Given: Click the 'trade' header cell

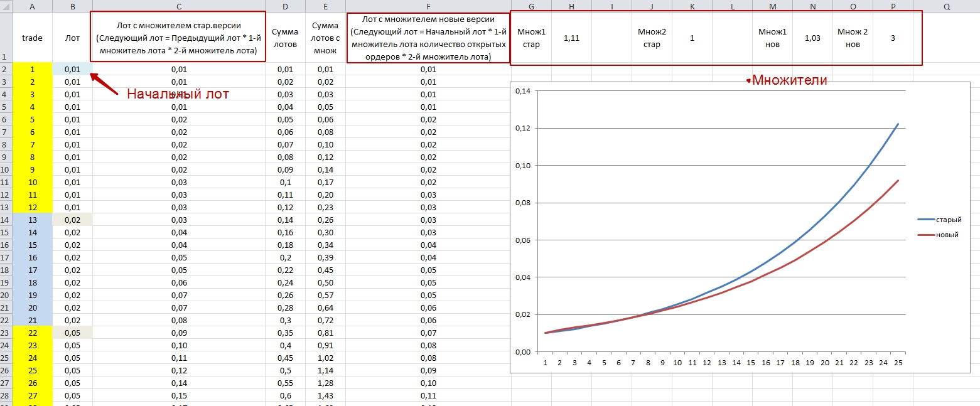Looking at the screenshot, I should point(32,38).
